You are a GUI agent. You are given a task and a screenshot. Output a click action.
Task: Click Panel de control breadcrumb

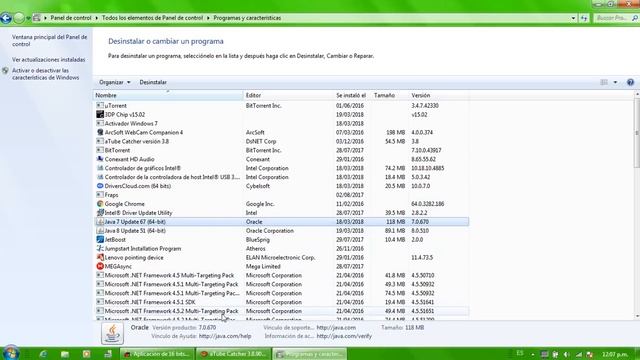pos(71,18)
